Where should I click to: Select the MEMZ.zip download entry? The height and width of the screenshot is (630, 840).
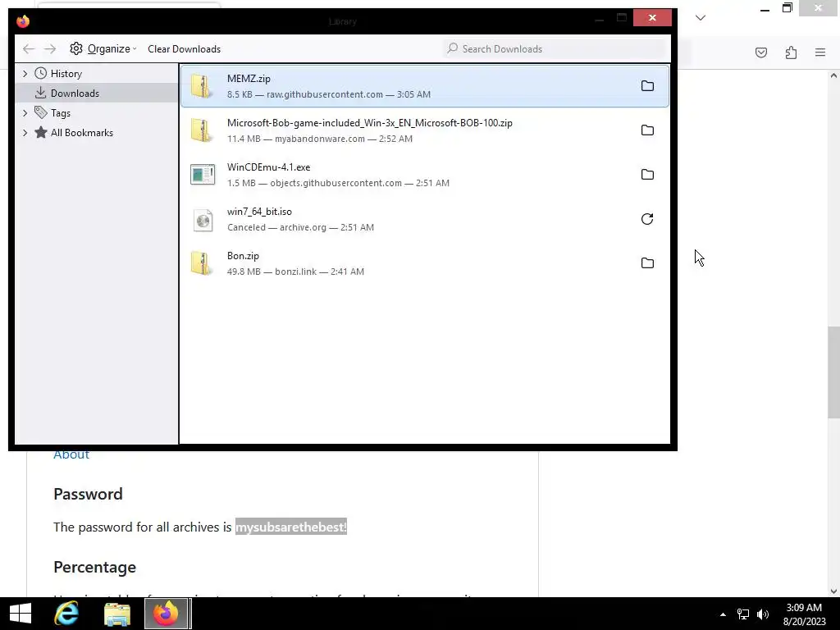[x=424, y=85]
